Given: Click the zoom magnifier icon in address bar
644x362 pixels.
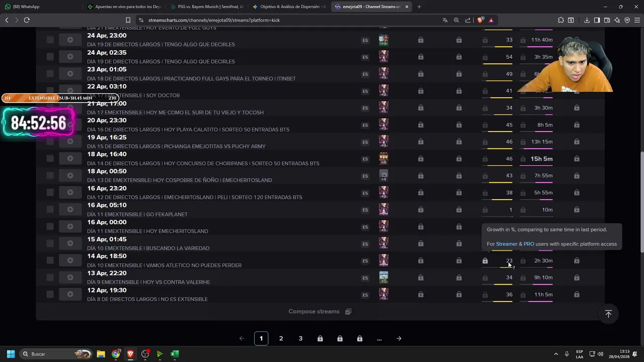Looking at the screenshot, I should (x=456, y=20).
